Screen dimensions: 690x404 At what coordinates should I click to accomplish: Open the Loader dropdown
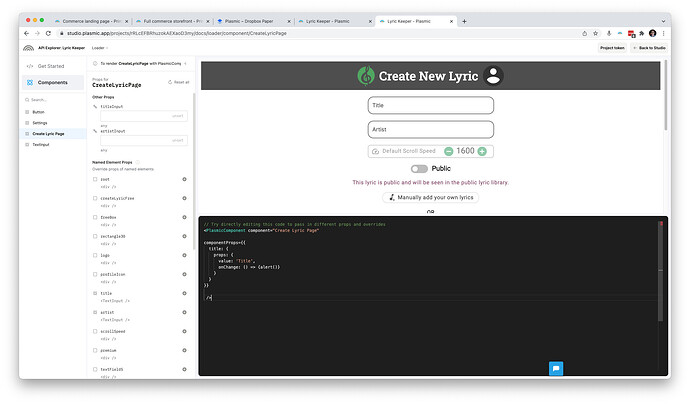tap(99, 48)
